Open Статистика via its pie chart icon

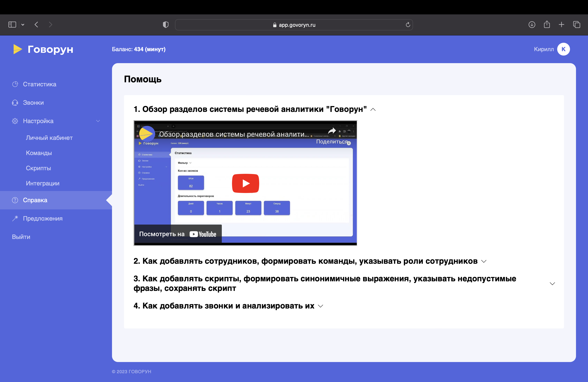click(15, 84)
